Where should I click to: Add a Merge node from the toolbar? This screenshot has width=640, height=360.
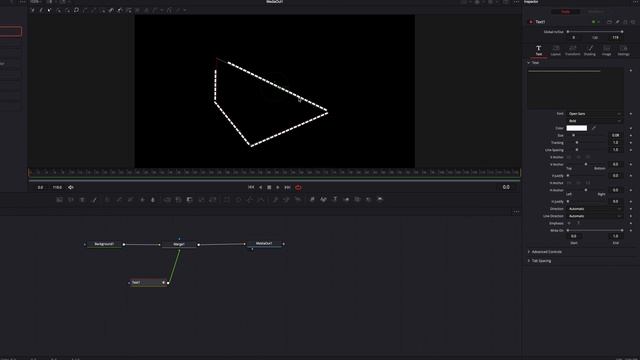(x=167, y=200)
